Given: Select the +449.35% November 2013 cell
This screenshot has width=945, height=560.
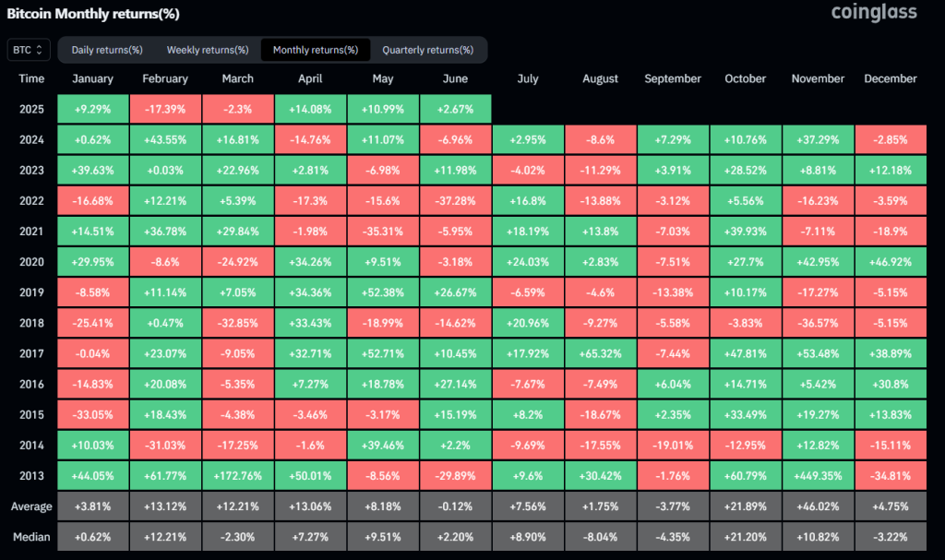Looking at the screenshot, I should (x=818, y=475).
